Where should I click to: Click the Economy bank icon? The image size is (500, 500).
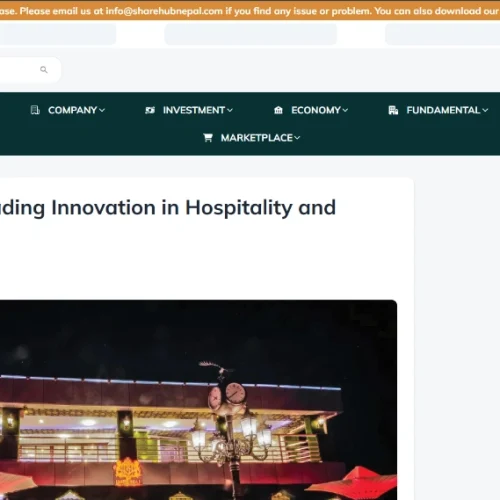(278, 110)
